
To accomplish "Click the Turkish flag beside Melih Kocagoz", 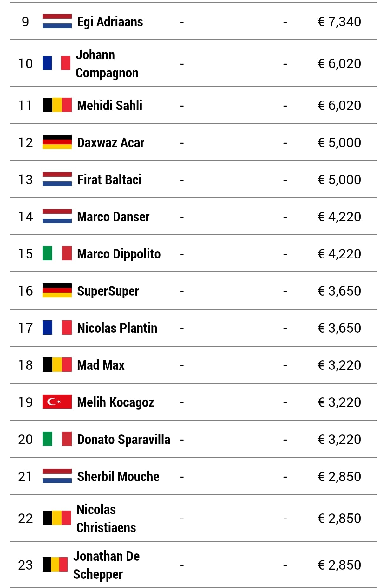I will 57,402.
